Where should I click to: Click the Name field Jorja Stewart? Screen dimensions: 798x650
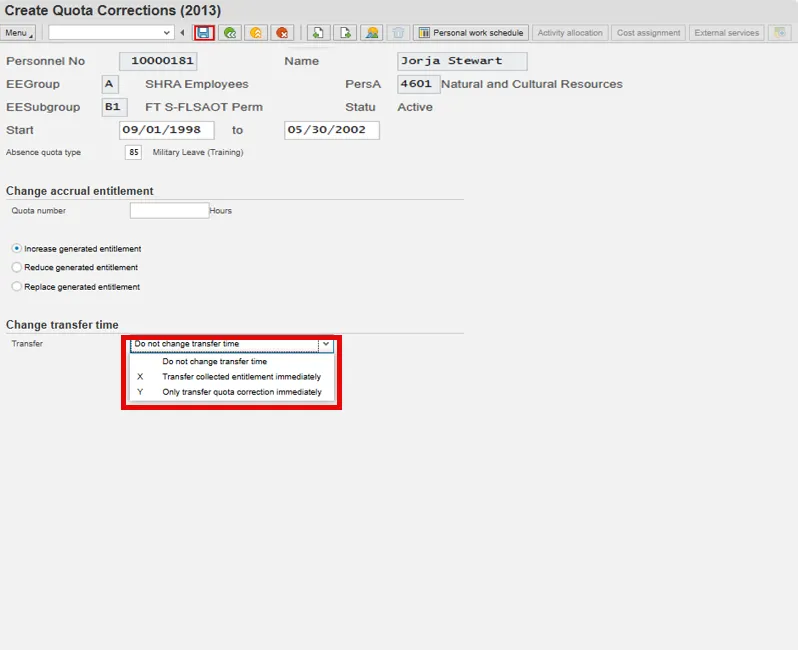click(462, 61)
